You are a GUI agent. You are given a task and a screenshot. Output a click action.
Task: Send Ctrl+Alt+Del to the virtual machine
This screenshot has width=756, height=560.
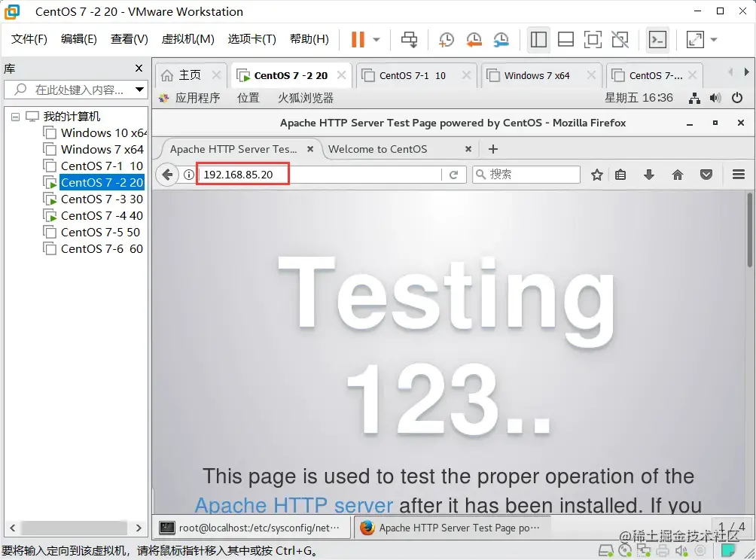click(410, 40)
